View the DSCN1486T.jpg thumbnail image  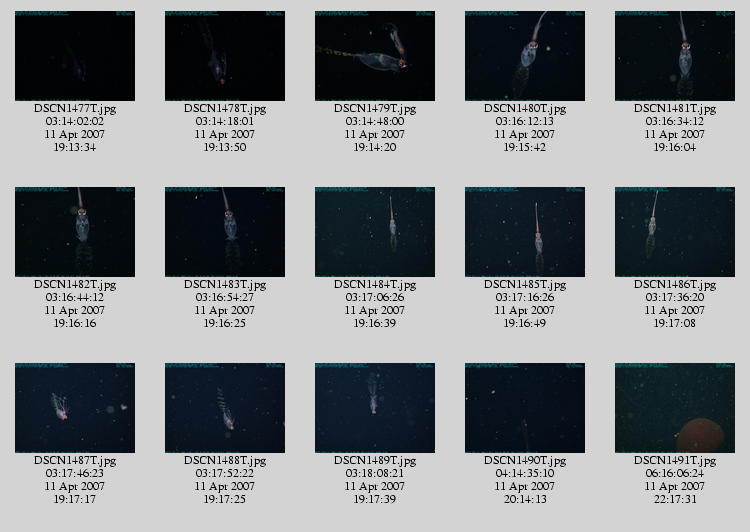(675, 232)
